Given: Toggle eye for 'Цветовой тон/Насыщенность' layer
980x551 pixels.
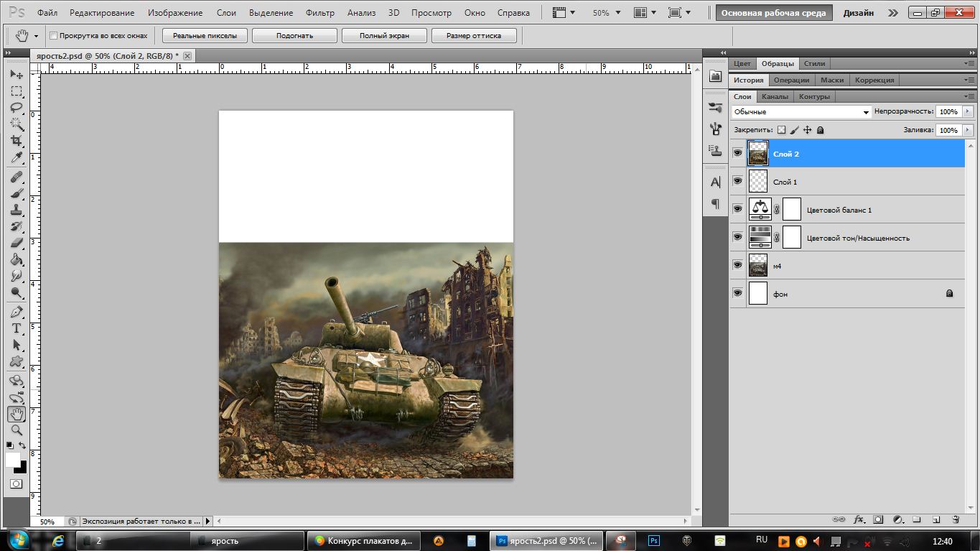Looking at the screenshot, I should (x=737, y=237).
